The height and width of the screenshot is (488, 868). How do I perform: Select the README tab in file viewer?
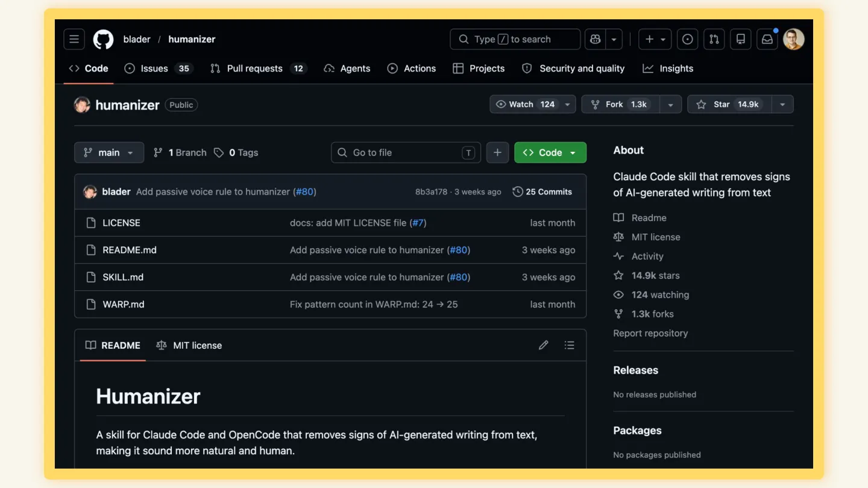[113, 345]
